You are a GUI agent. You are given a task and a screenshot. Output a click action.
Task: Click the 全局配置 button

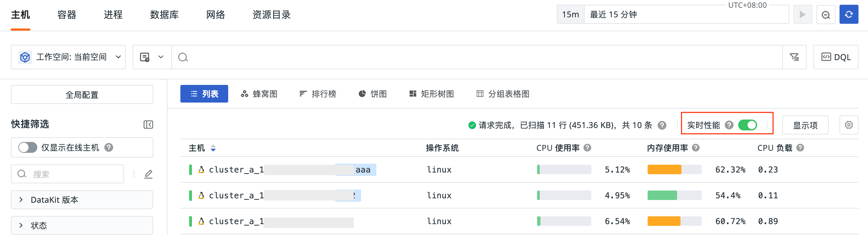click(82, 95)
